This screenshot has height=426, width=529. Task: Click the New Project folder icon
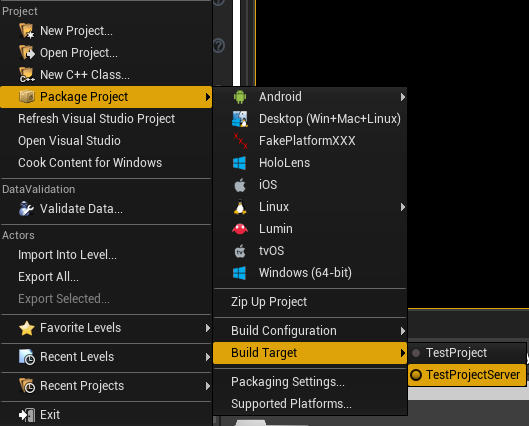27,31
